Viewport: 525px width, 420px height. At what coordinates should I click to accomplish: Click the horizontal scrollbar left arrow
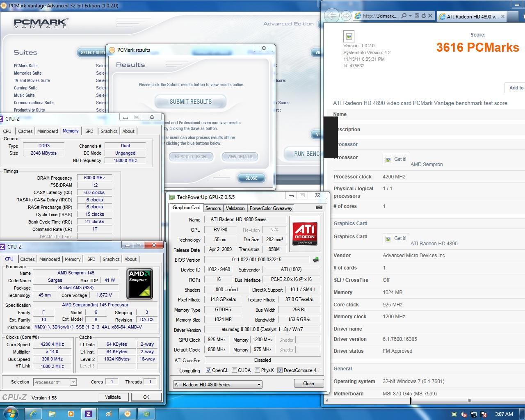coord(327,401)
